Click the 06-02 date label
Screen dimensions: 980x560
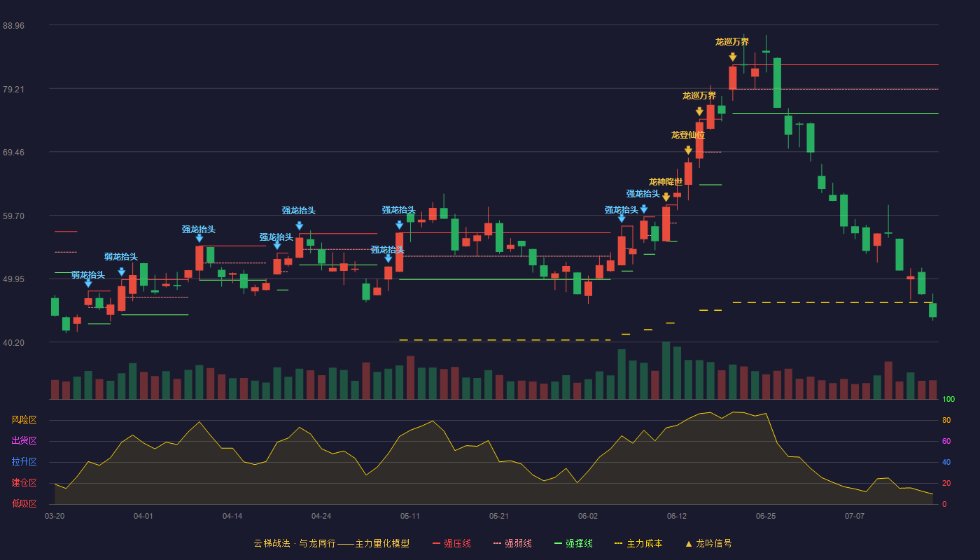point(588,516)
